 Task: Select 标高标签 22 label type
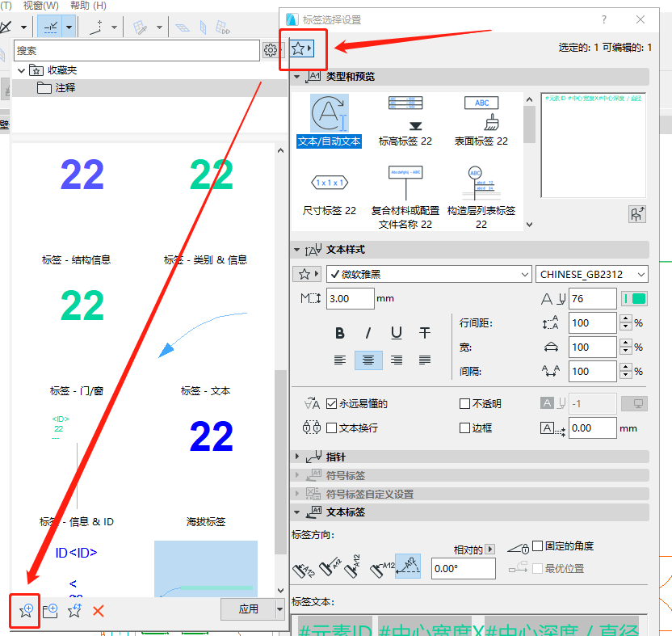(405, 121)
